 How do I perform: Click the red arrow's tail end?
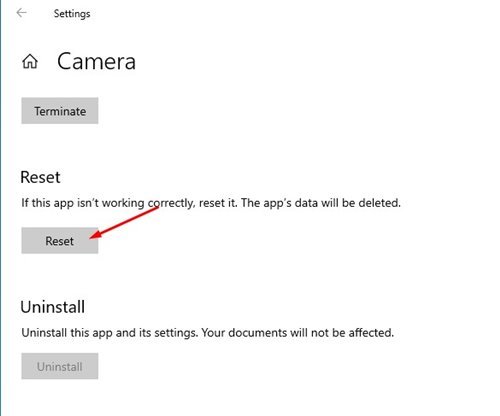click(x=156, y=209)
